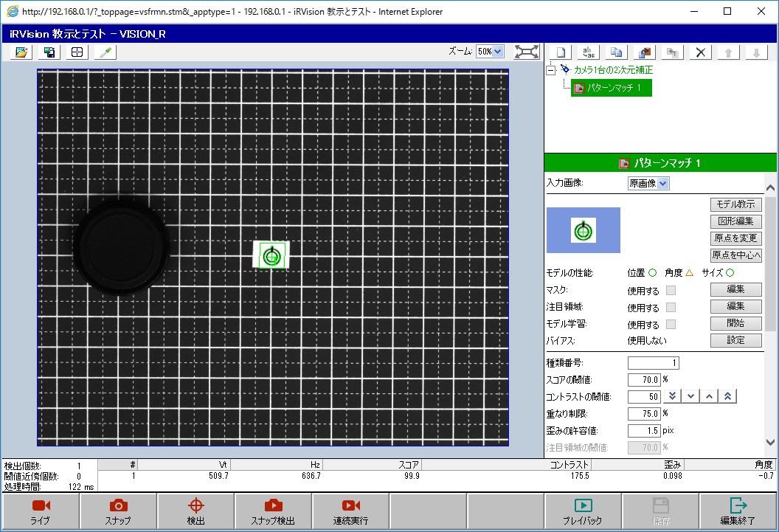
Task: Click the fit-to-window zoom icon beside the 50% dropdown
Action: point(526,52)
